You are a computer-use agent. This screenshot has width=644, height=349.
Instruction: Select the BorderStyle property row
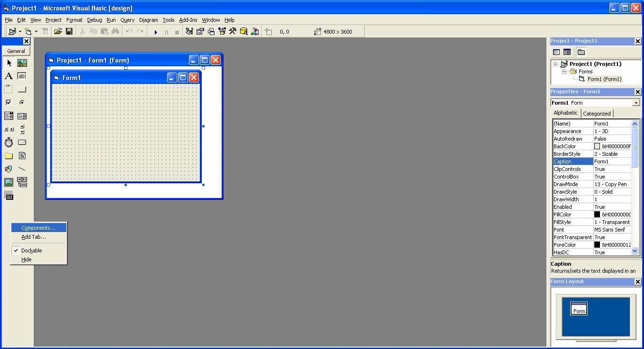point(591,154)
